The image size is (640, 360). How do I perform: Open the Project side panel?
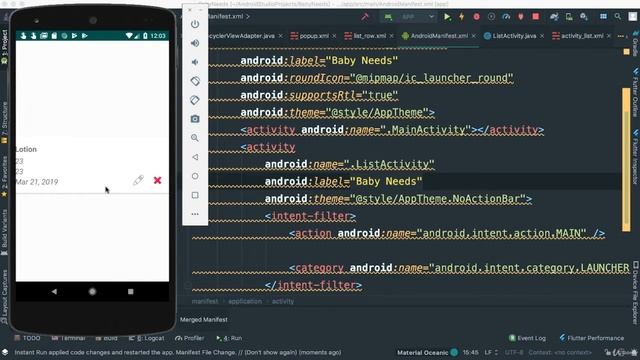(x=4, y=46)
